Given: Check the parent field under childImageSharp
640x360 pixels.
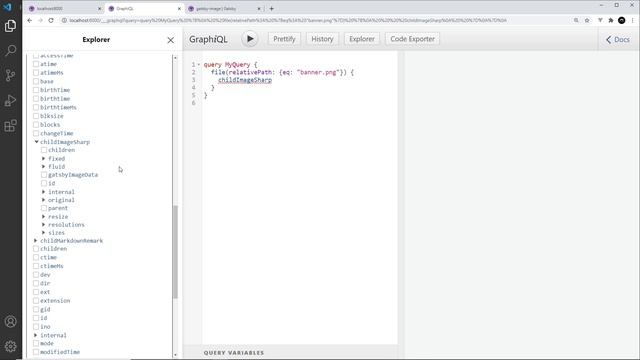Looking at the screenshot, I should coord(44,208).
